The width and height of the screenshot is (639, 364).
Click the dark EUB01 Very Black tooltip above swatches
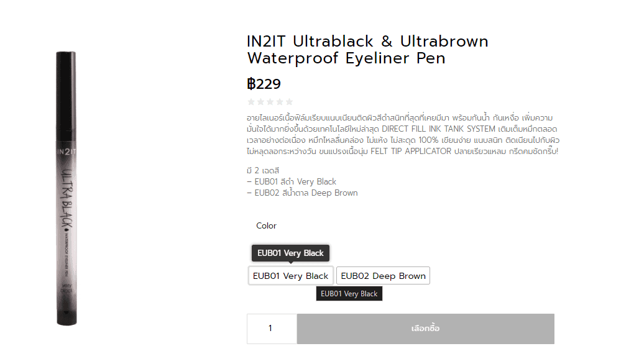(290, 253)
